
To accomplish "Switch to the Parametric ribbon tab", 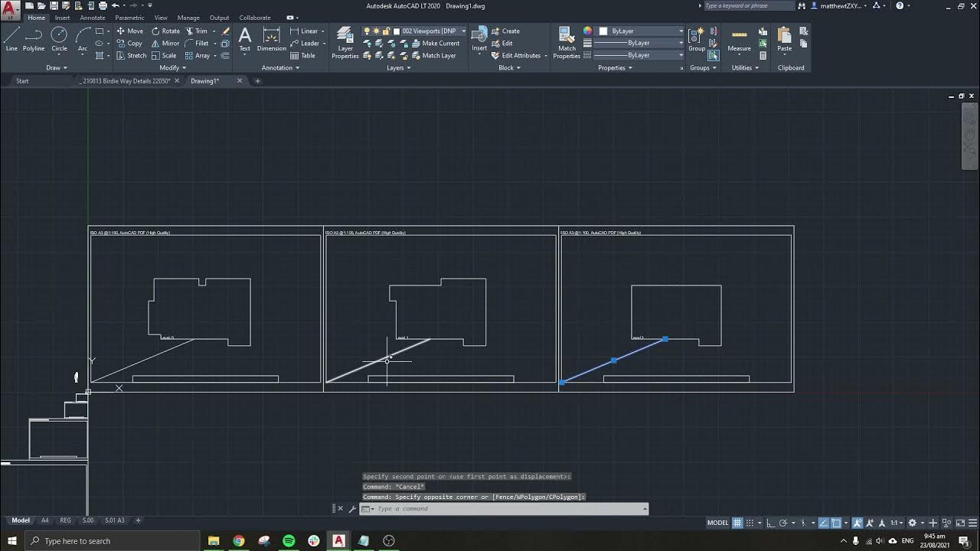I will pos(129,18).
